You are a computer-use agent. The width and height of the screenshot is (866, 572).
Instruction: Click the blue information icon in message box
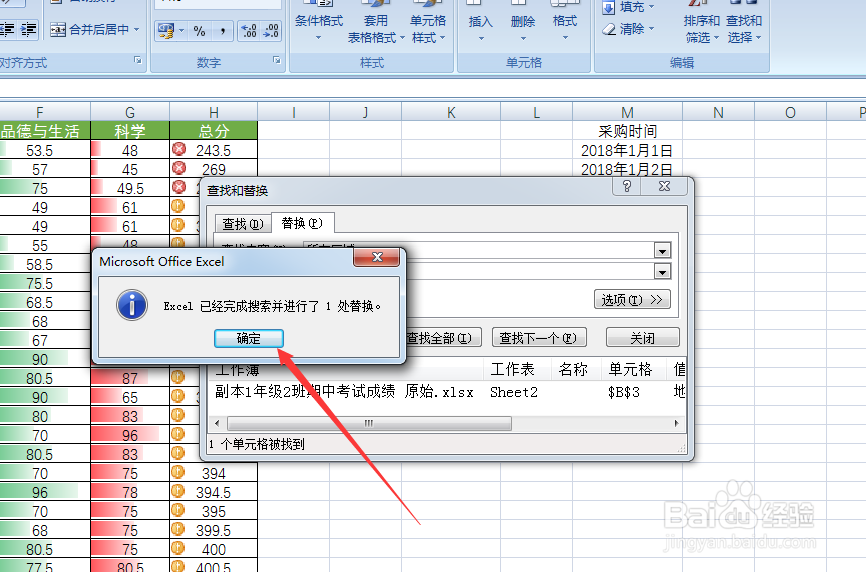pos(131,305)
